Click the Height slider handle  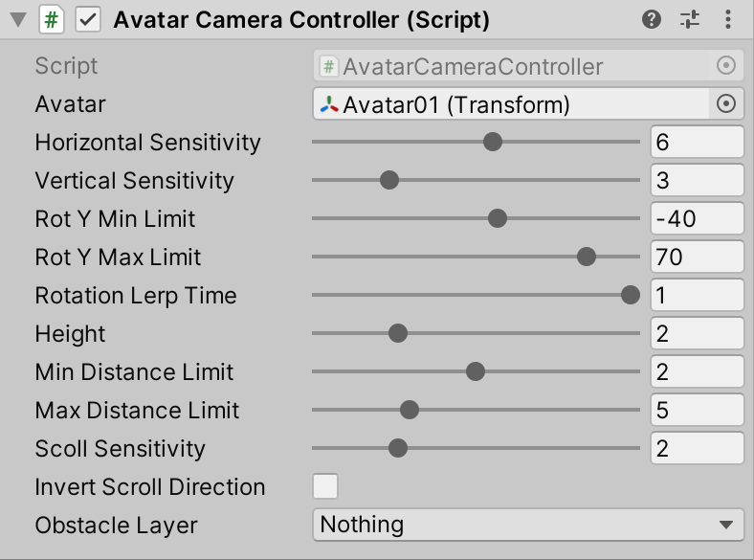tap(398, 333)
